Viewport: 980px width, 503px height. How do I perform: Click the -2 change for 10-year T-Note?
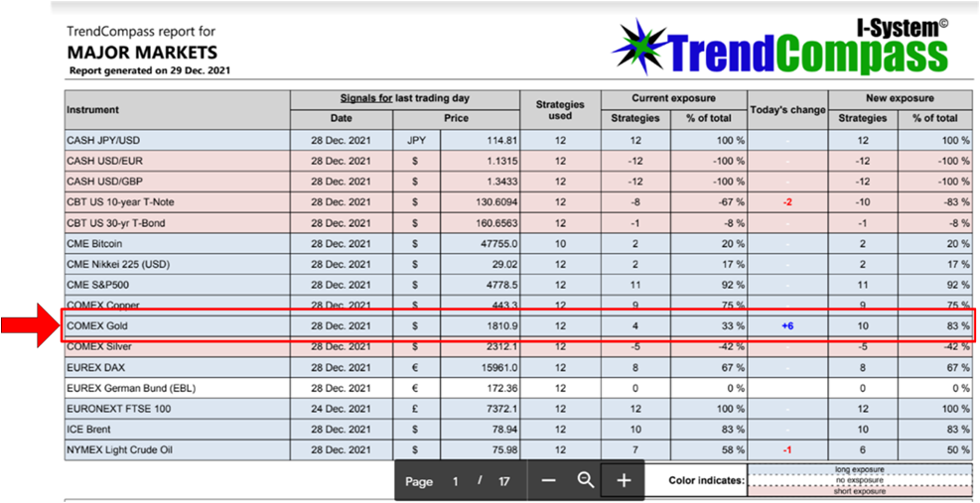(x=787, y=202)
